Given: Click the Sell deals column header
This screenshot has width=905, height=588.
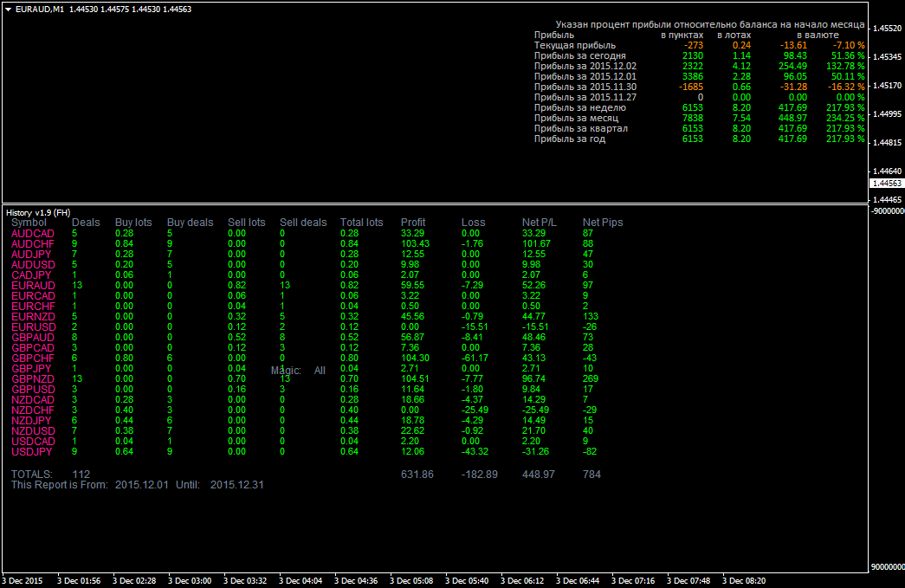Looking at the screenshot, I should click(x=303, y=223).
